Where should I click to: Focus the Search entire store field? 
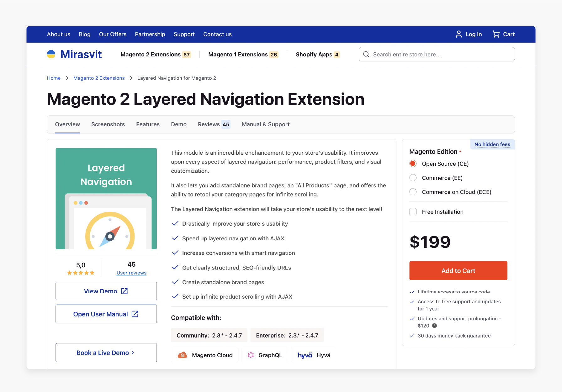click(x=437, y=54)
